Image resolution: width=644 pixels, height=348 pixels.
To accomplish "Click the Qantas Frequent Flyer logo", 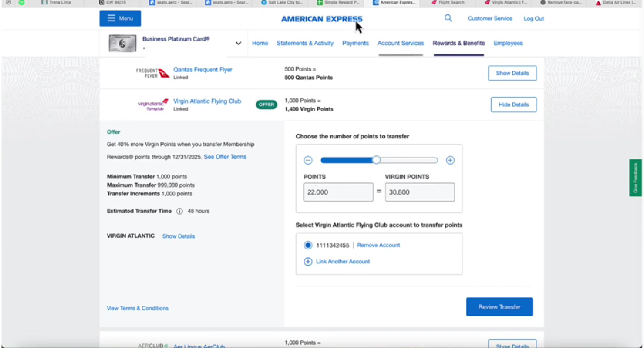I will 153,73.
